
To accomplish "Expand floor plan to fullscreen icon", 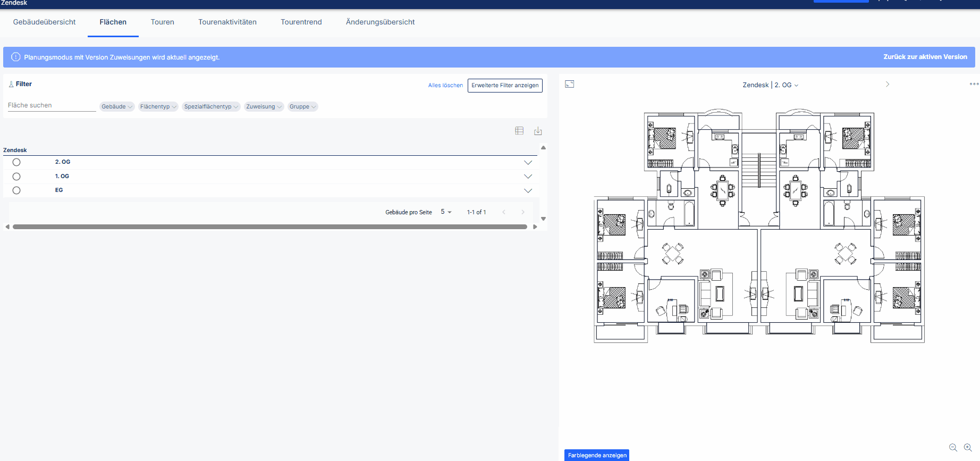I will click(569, 84).
